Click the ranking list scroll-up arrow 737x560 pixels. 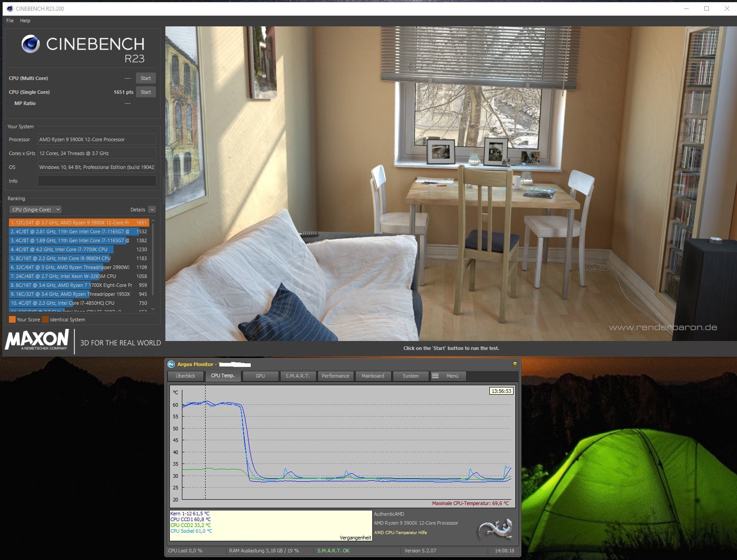click(153, 221)
